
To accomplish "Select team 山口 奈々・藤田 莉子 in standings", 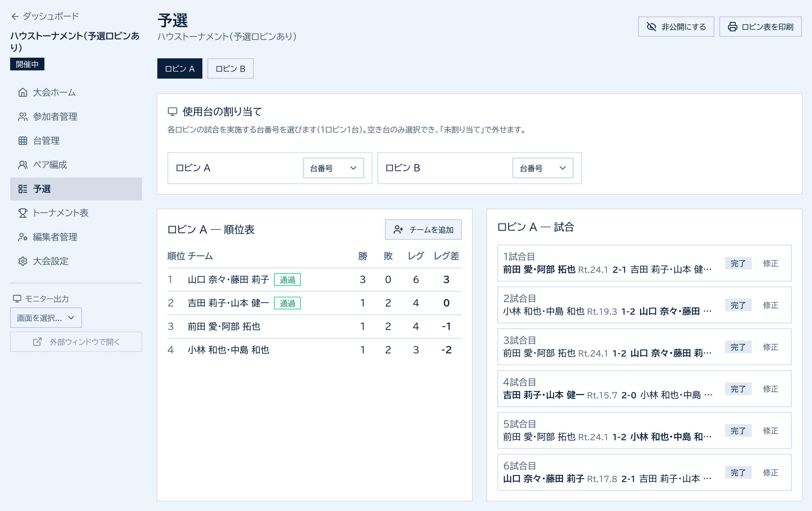I will [x=314, y=279].
